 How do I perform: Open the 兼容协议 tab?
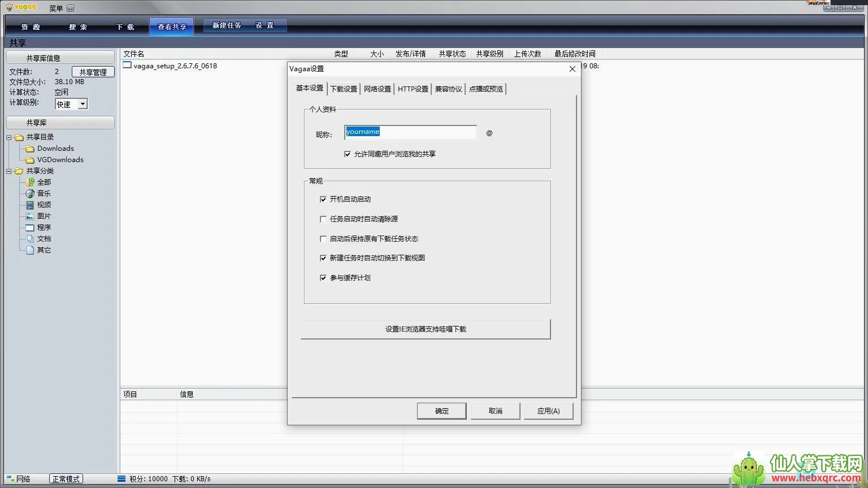tap(449, 89)
